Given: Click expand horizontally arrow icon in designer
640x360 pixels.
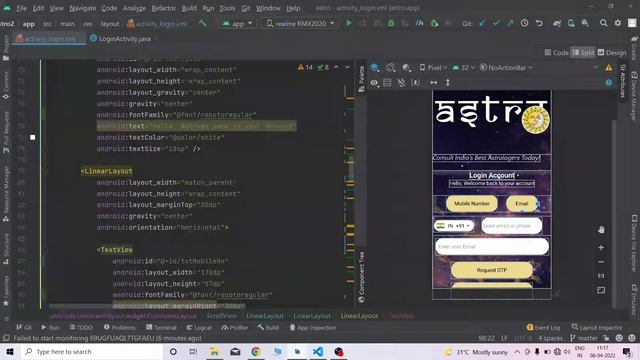Looking at the screenshot, I should (433, 82).
